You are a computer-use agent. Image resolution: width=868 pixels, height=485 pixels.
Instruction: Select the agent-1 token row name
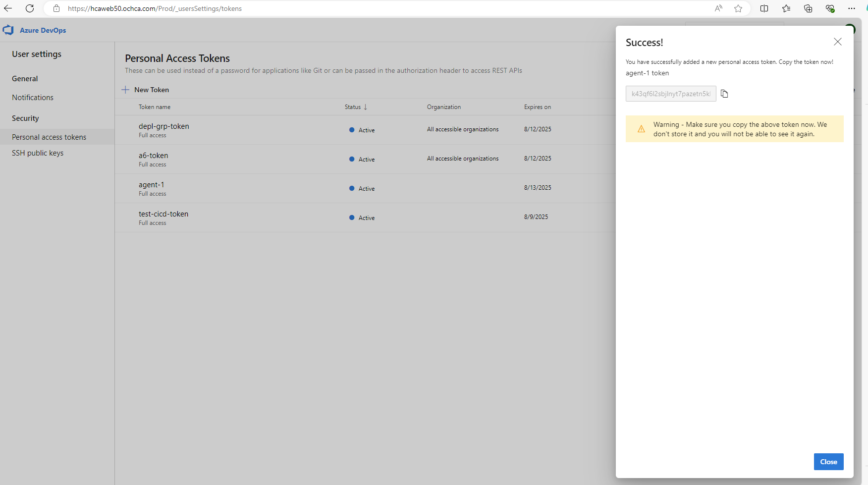tap(152, 185)
